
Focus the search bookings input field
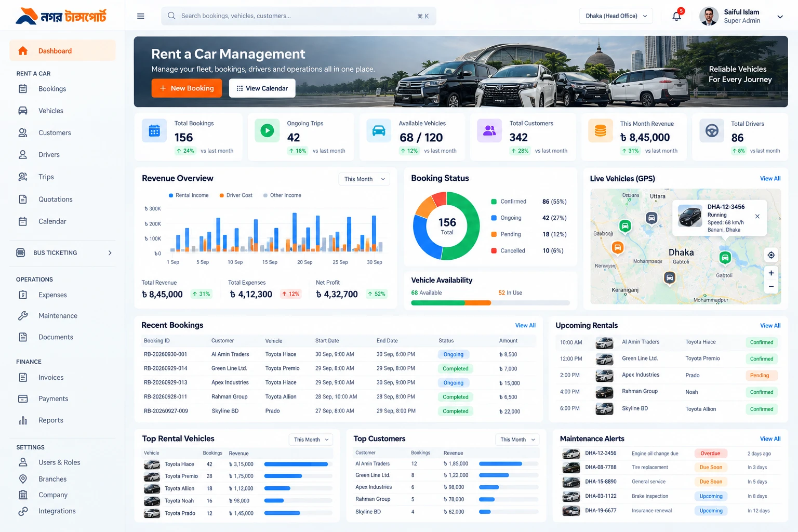[x=299, y=16]
